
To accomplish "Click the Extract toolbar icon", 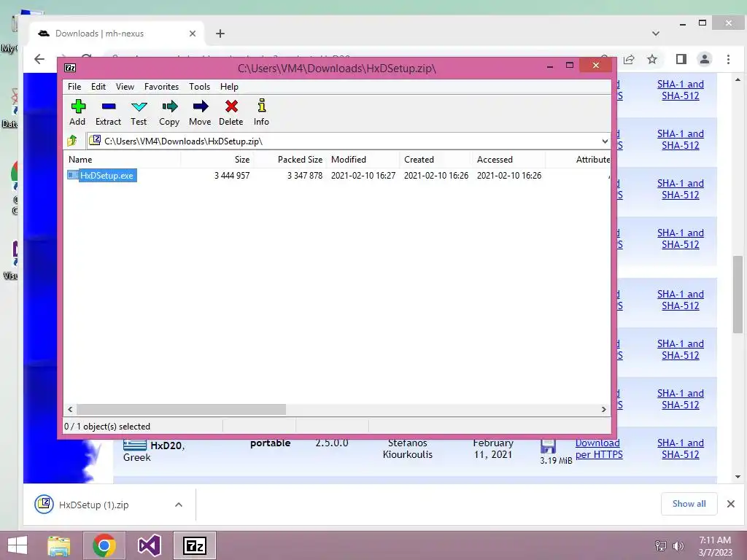I will point(109,106).
